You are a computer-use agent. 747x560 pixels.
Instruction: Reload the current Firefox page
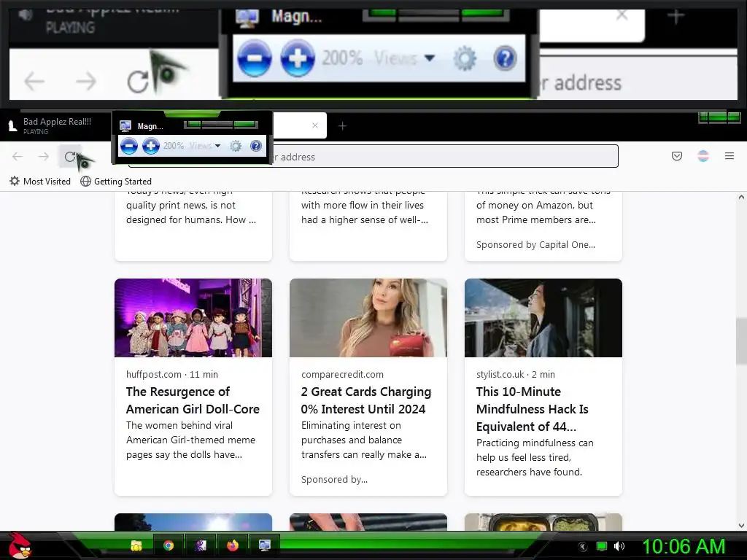coord(70,156)
